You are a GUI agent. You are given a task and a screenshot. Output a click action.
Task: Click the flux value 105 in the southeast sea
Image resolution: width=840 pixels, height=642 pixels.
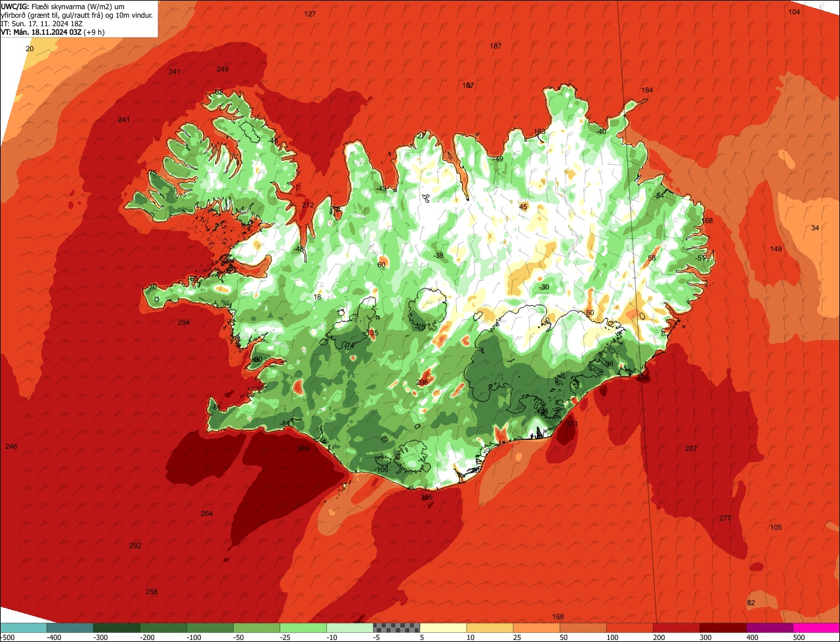click(x=776, y=527)
